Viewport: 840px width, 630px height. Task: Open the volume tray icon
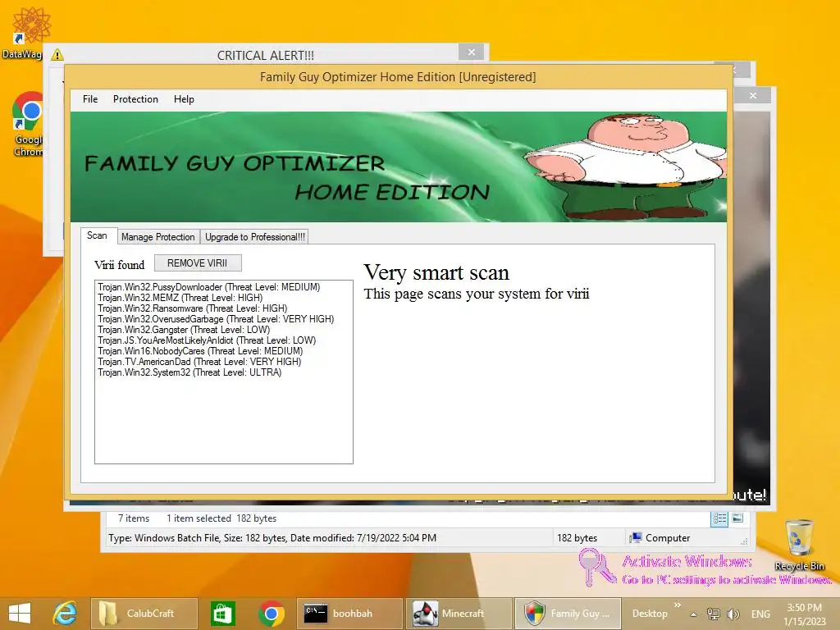point(733,614)
